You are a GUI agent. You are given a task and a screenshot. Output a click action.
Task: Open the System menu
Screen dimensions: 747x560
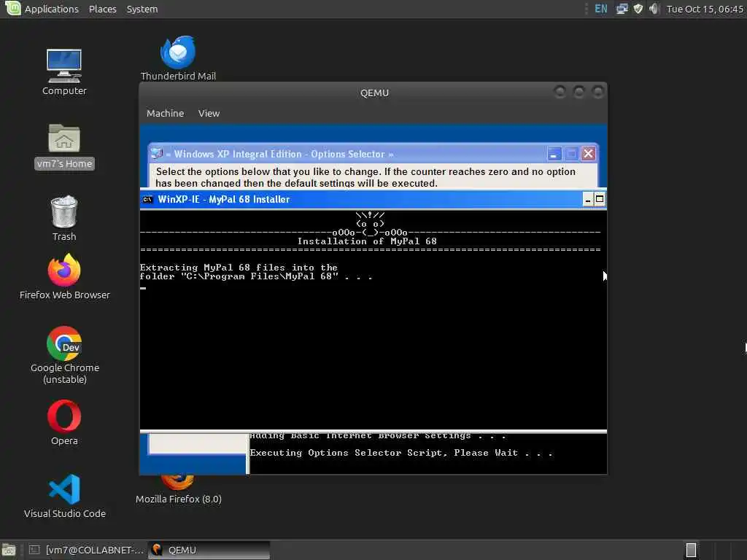(x=142, y=9)
